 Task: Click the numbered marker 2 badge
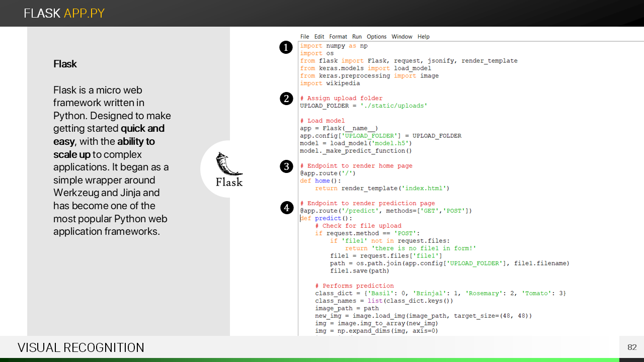click(x=286, y=99)
